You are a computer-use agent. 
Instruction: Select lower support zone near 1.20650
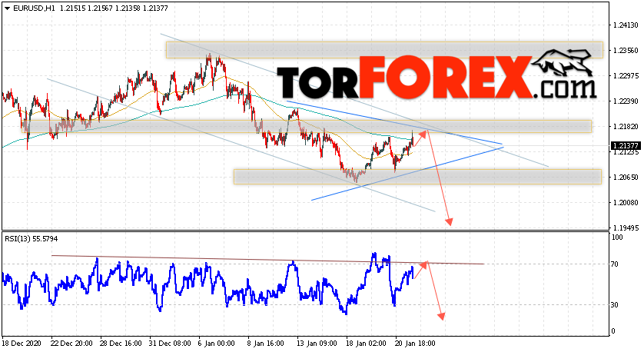pos(418,177)
